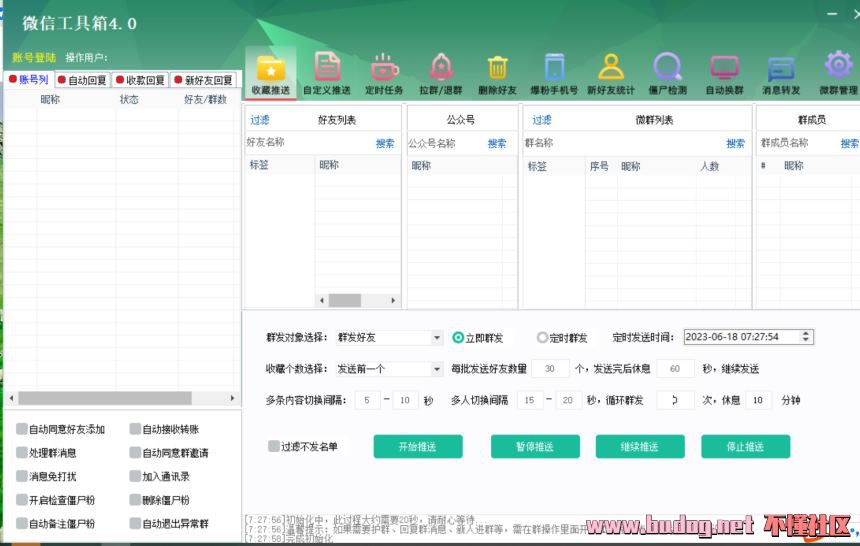
Task: Open the 僵尸检测 magnifier icon
Action: coord(667,68)
